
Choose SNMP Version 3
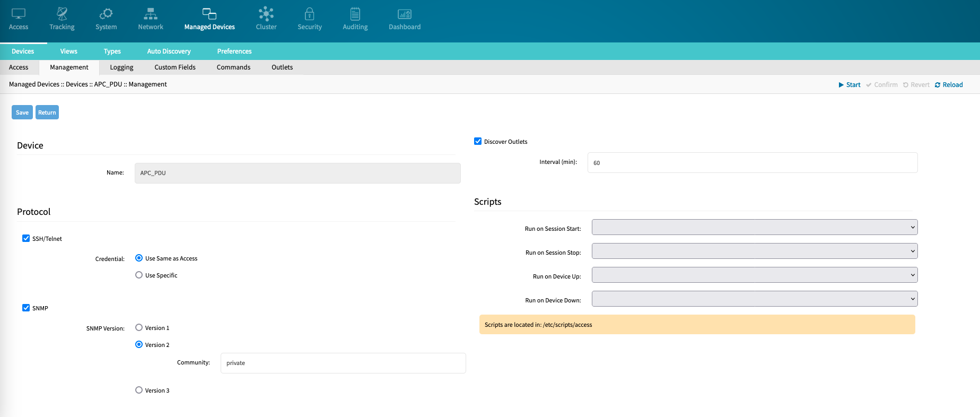(x=139, y=390)
